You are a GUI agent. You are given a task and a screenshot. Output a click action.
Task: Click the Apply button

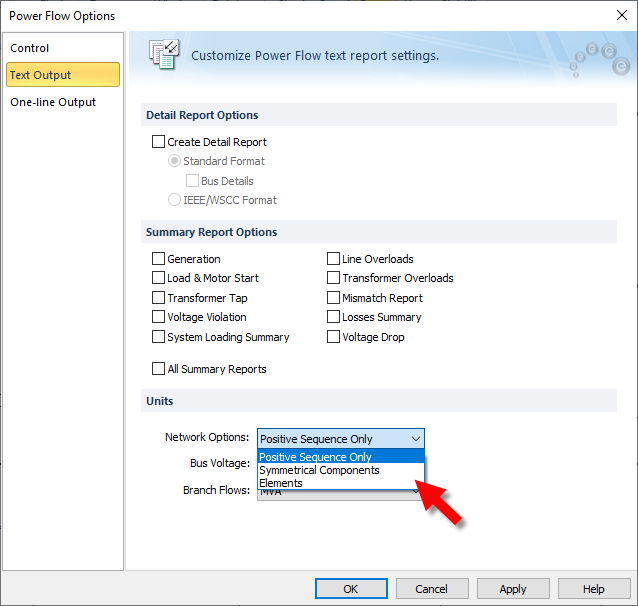click(x=512, y=589)
